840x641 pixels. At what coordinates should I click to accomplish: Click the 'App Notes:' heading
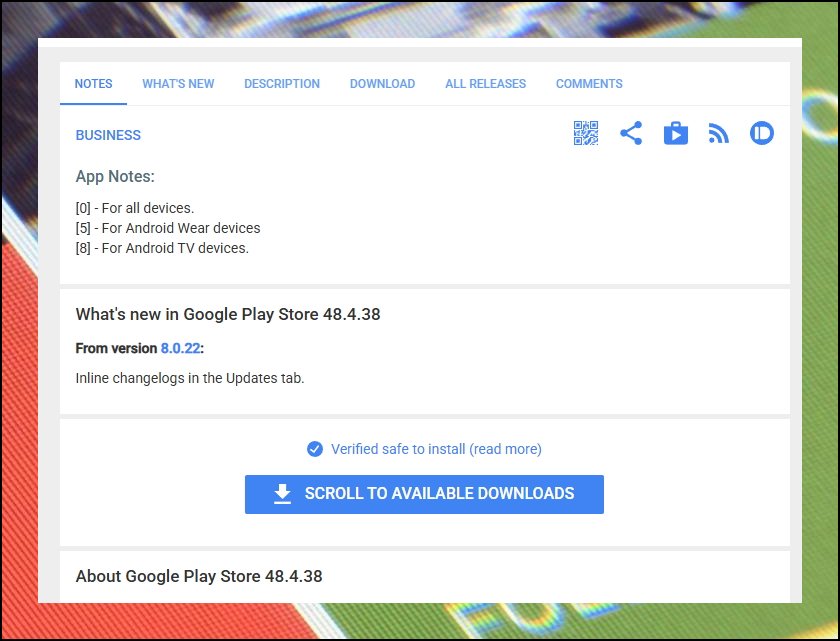(115, 176)
